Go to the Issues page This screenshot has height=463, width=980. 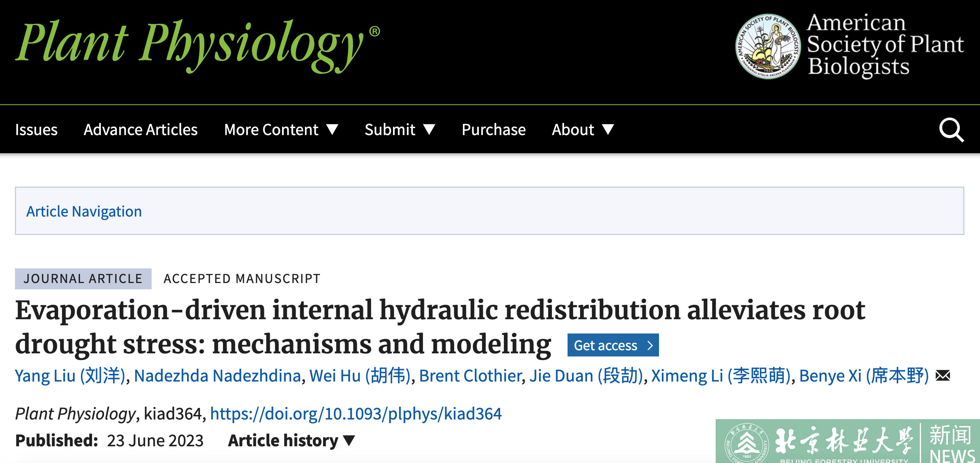click(x=37, y=130)
